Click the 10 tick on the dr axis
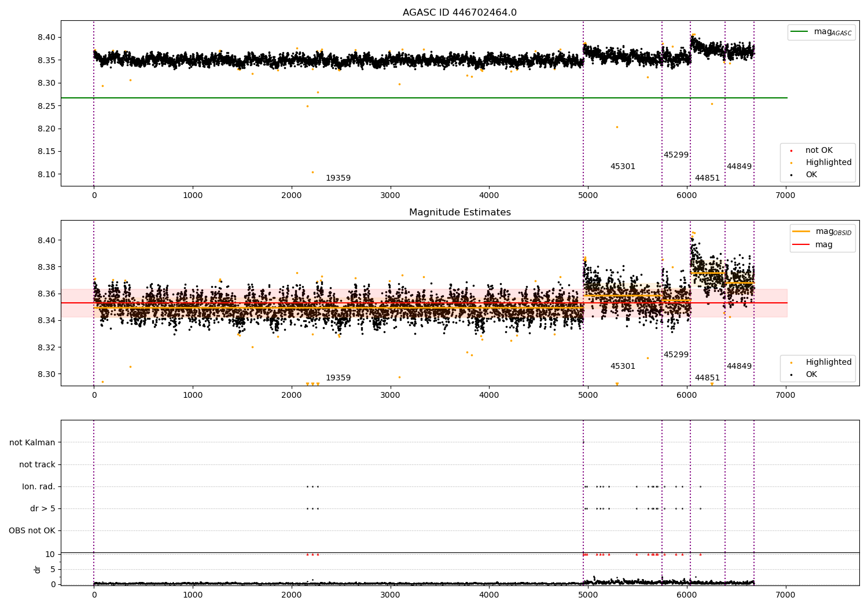The width and height of the screenshot is (868, 608). pos(50,554)
